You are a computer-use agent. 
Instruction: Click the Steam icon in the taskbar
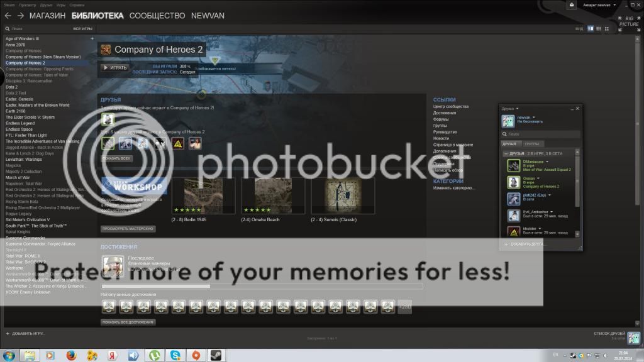click(216, 355)
